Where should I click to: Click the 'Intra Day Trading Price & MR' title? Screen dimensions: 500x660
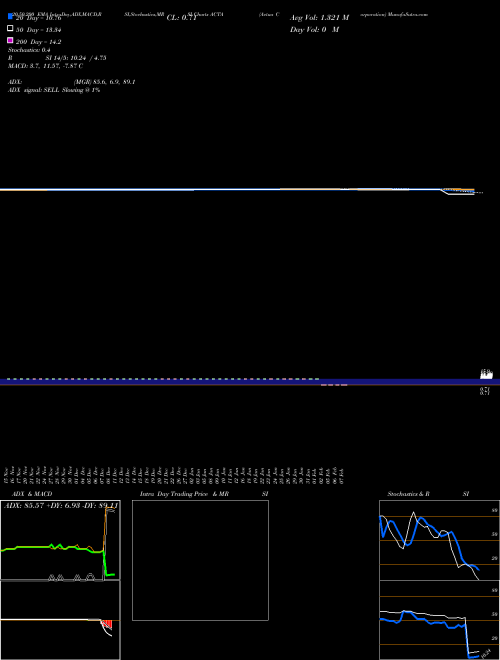tap(184, 494)
